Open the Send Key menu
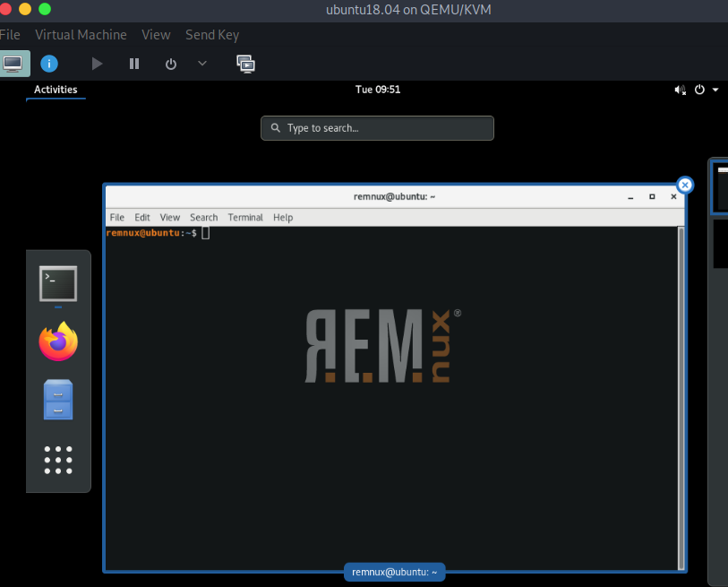Image resolution: width=728 pixels, height=587 pixels. [x=212, y=35]
